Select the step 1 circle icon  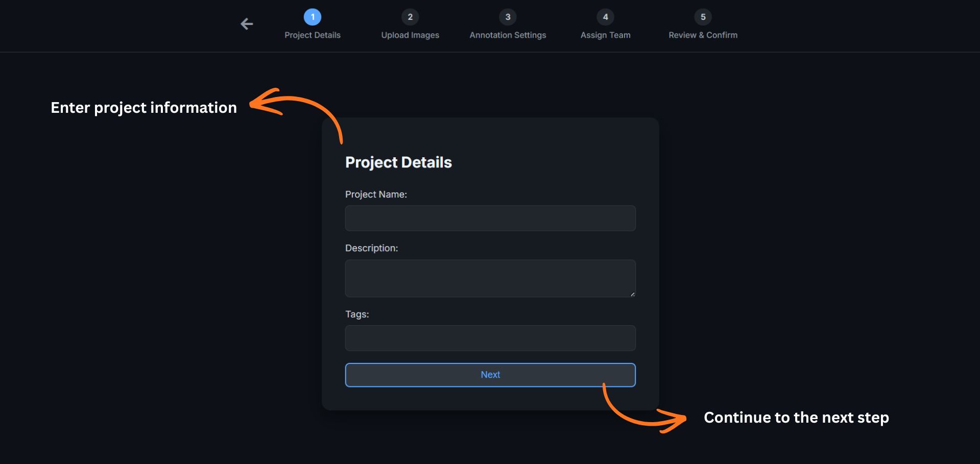(x=313, y=17)
